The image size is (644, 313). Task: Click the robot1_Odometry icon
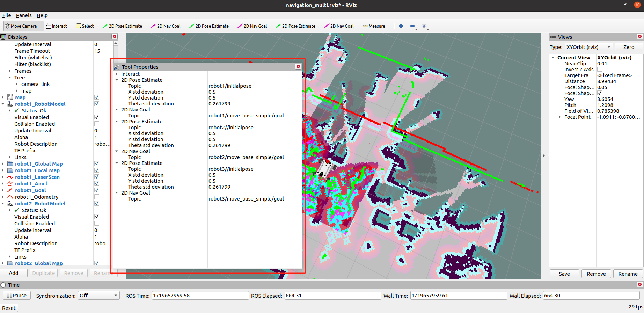(10, 197)
